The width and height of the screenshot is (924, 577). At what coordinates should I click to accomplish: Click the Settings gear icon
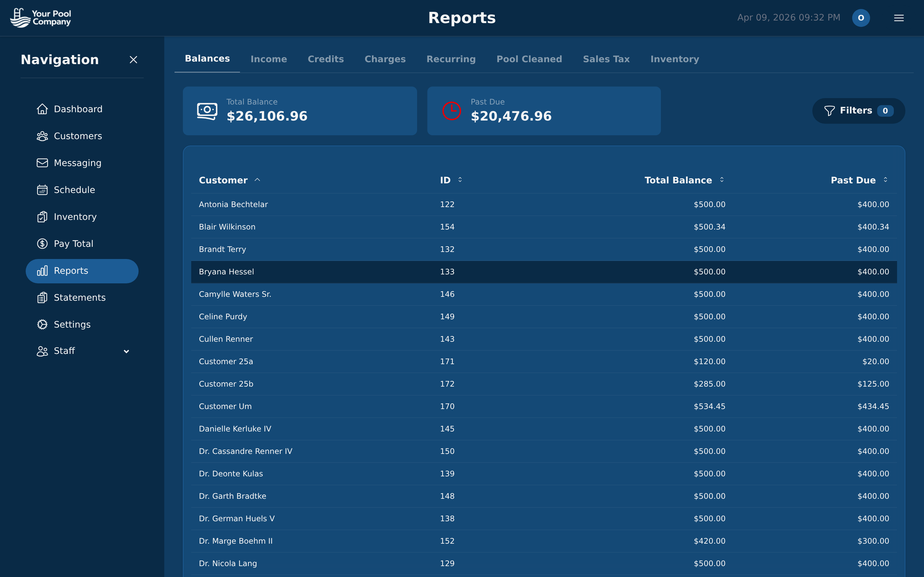pos(42,324)
